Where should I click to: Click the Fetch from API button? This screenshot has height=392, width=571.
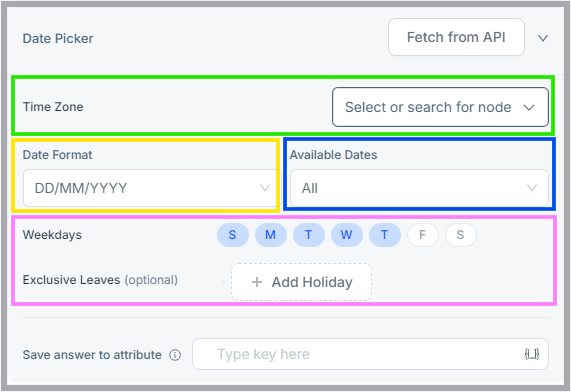[x=456, y=37]
